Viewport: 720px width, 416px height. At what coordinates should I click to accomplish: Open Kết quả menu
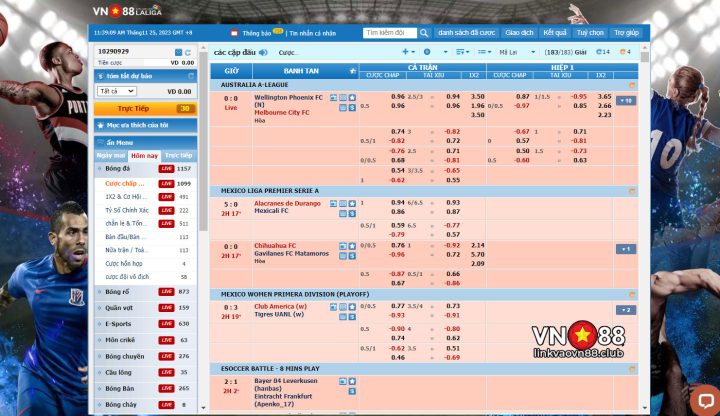coord(555,33)
